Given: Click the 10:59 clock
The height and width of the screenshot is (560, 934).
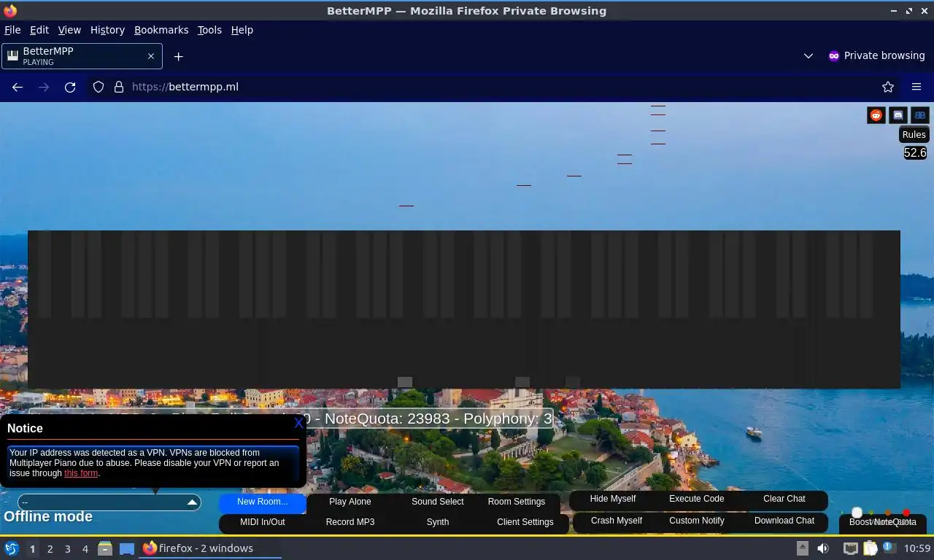Looking at the screenshot, I should tap(917, 548).
